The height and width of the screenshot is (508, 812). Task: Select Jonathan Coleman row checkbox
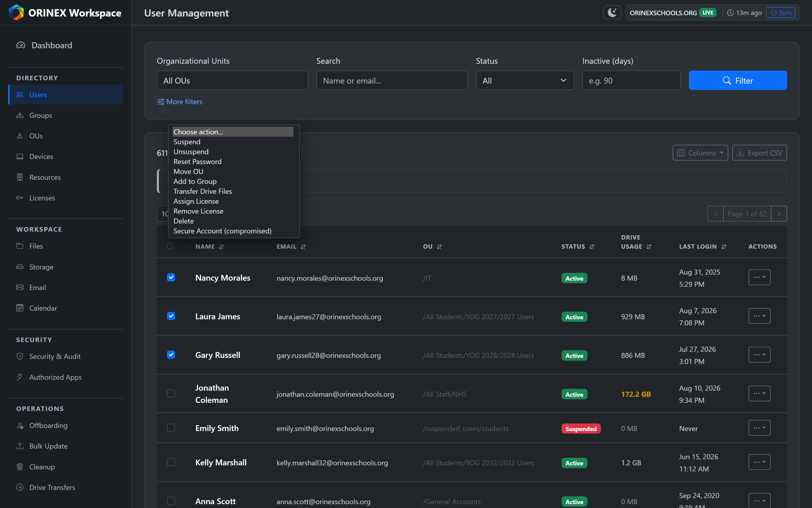pyautogui.click(x=171, y=393)
